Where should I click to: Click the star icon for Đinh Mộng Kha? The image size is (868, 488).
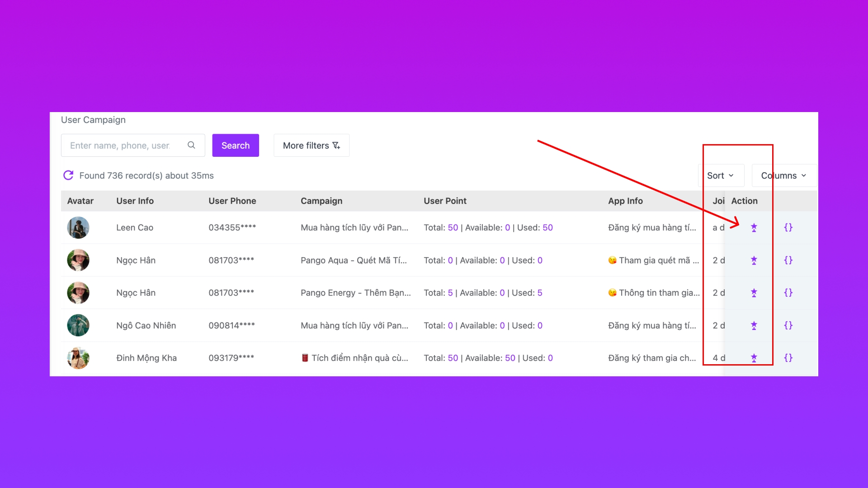[754, 358]
